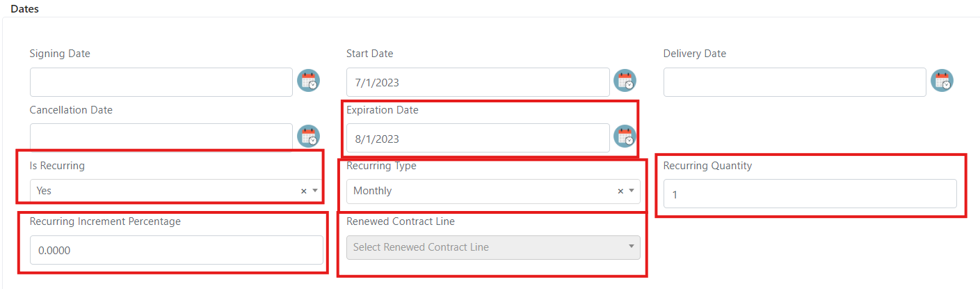The width and height of the screenshot is (980, 289).
Task: Click into the empty Signing Date field
Action: tap(161, 82)
